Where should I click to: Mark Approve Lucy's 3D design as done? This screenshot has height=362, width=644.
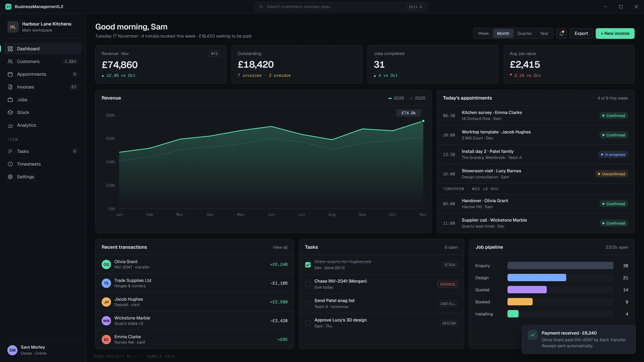point(308,323)
